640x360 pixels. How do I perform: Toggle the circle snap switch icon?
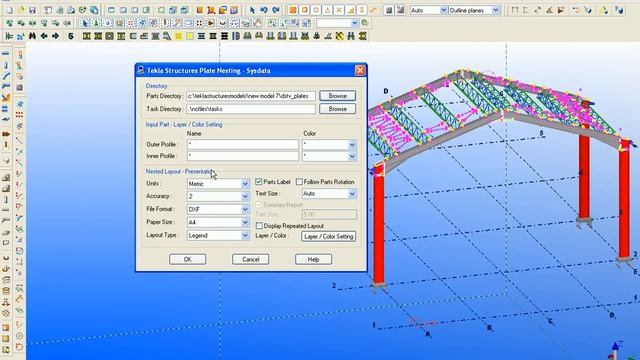click(316, 10)
